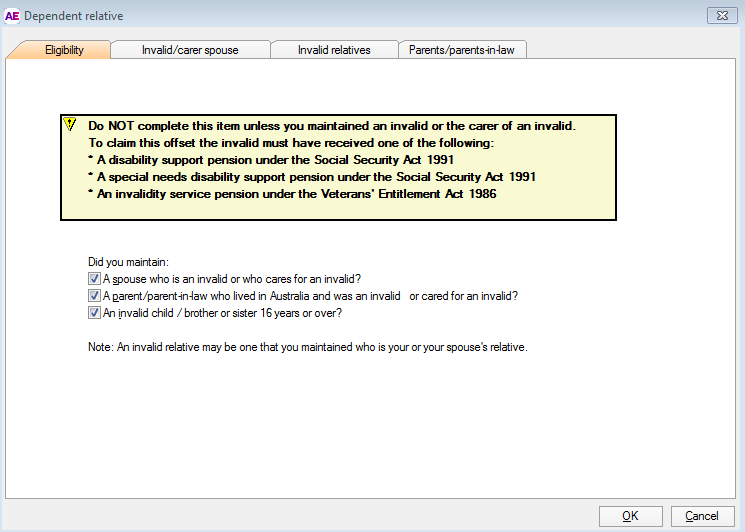Viewport: 745px width, 532px height.
Task: Untick invalid child / brother or sister checkbox
Action: (x=94, y=313)
